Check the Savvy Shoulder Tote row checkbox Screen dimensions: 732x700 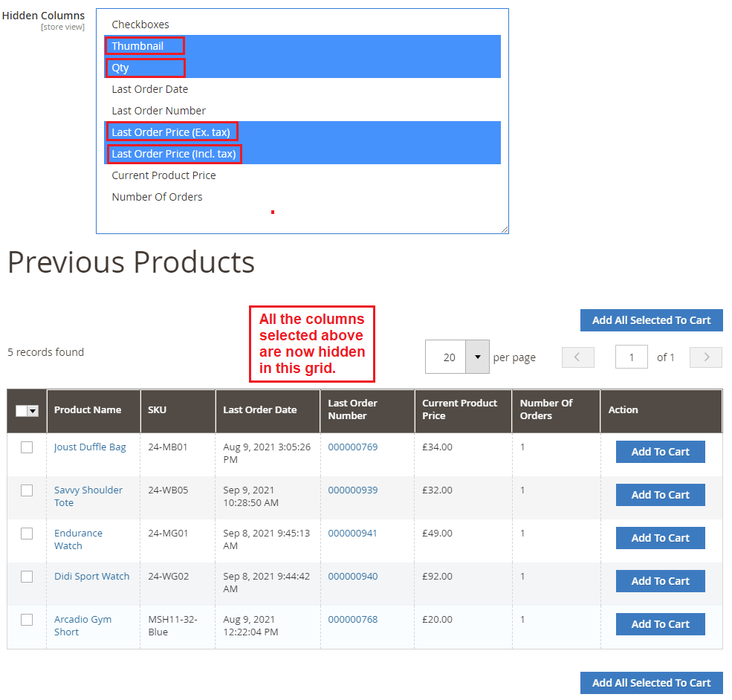click(x=27, y=490)
